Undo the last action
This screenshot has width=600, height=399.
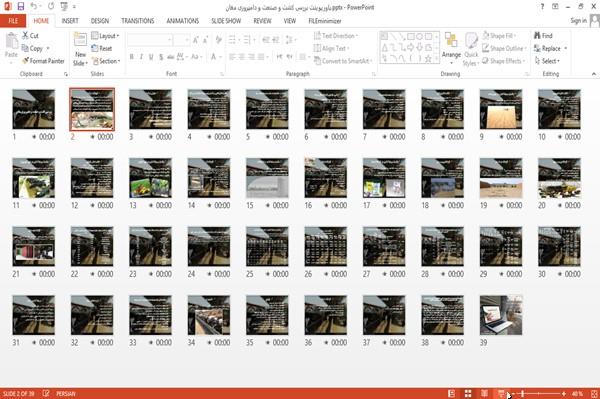(34, 7)
